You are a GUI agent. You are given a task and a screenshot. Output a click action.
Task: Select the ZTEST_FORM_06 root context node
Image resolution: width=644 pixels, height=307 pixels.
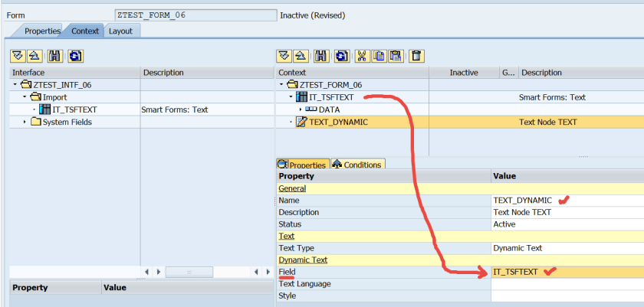point(330,85)
